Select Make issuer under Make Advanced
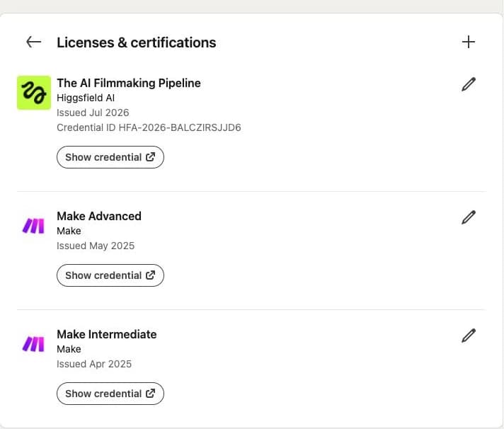This screenshot has height=429, width=504. click(69, 231)
